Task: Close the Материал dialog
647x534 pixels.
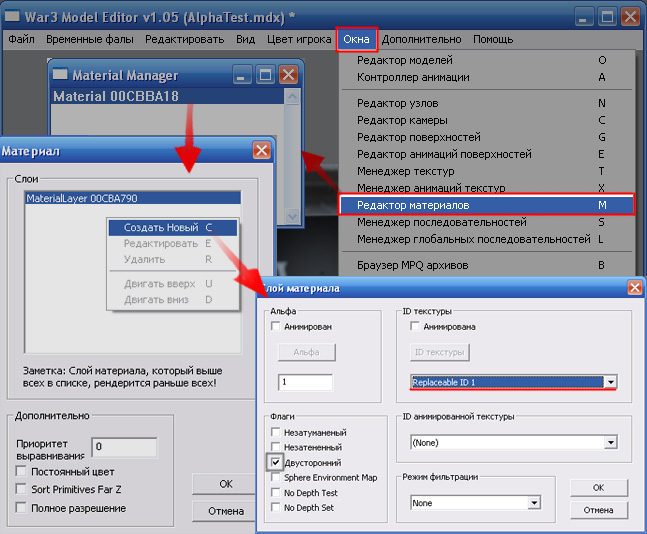Action: click(x=262, y=151)
